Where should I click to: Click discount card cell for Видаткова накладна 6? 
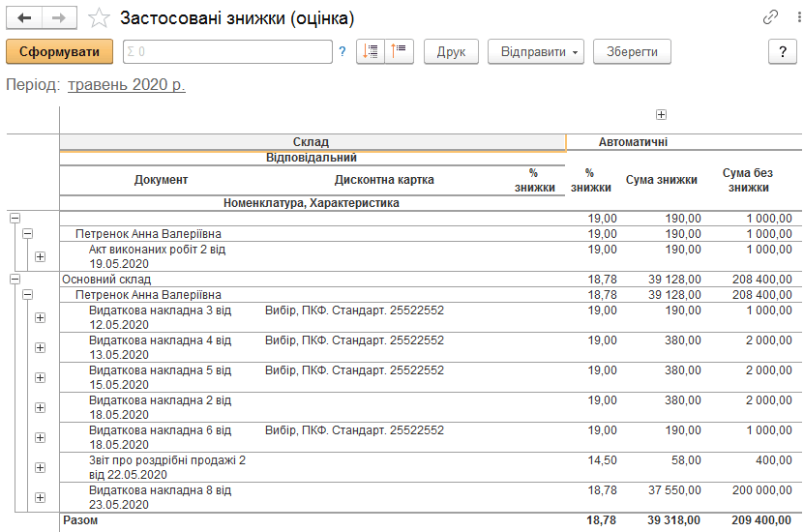coord(354,430)
